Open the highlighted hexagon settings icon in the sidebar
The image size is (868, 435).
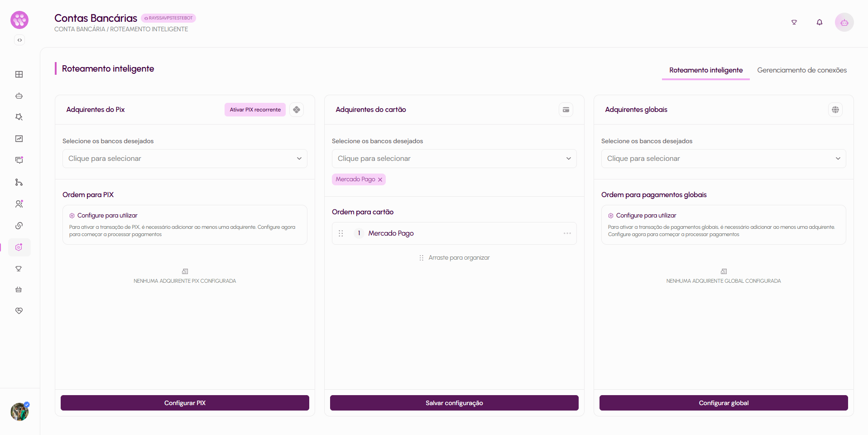click(19, 247)
